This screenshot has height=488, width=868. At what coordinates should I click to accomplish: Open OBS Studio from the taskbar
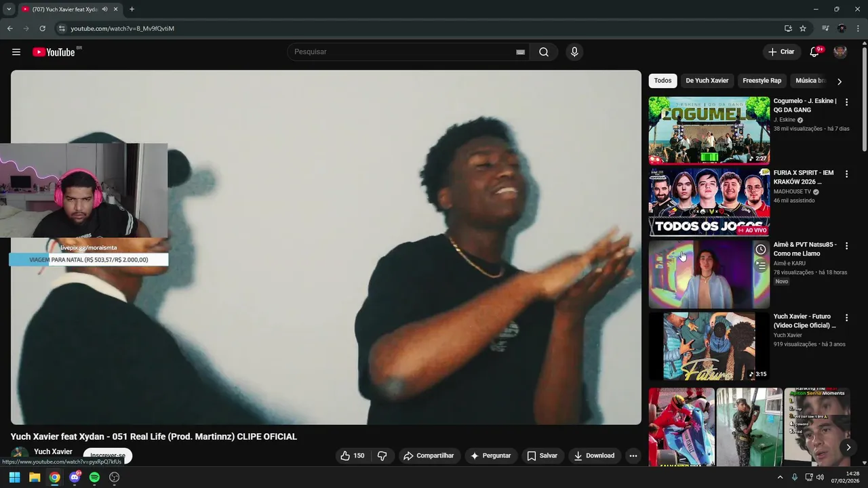click(x=115, y=477)
